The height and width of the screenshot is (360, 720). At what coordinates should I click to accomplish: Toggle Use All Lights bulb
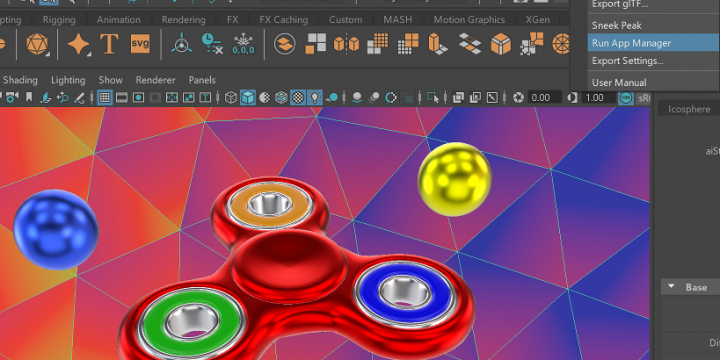tap(315, 97)
